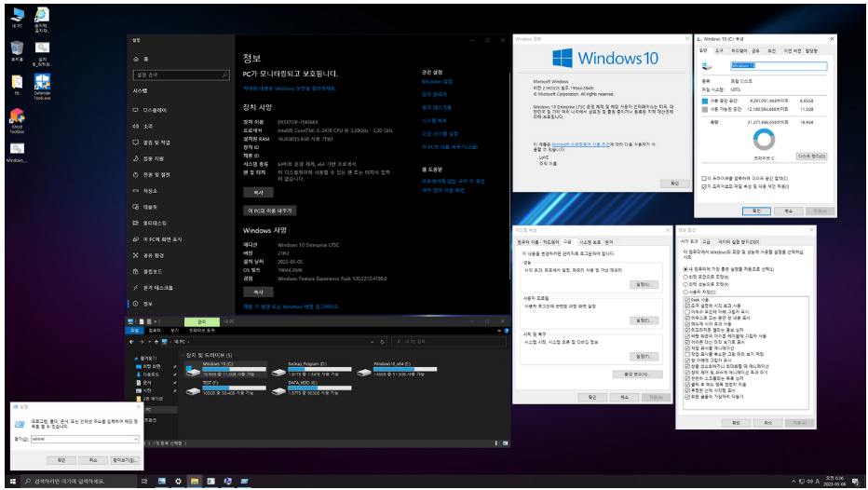This screenshot has width=868, height=490.
Task: Click 이 PC의 이름 바꾸기 button
Action: pos(269,211)
